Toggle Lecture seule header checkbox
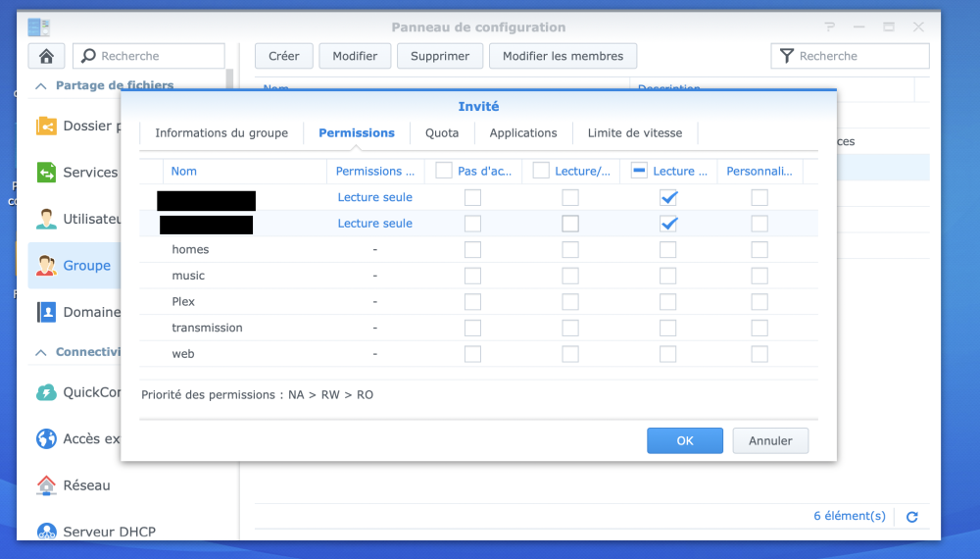This screenshot has width=980, height=559. point(639,170)
